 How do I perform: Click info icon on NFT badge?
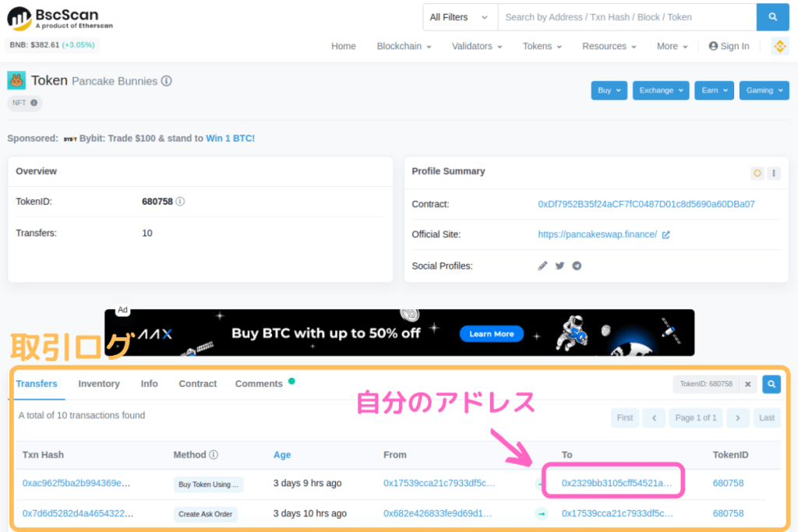click(34, 103)
